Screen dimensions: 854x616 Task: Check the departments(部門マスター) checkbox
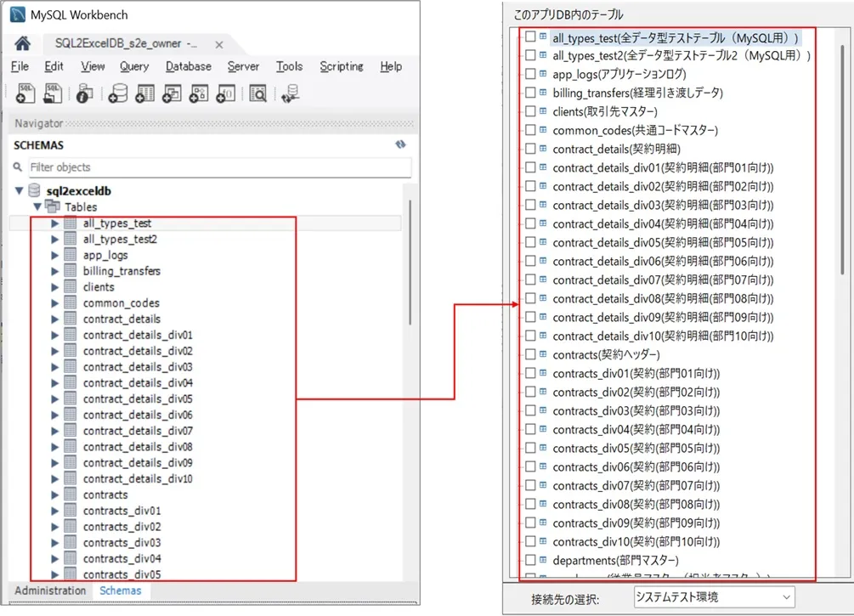[x=530, y=559]
